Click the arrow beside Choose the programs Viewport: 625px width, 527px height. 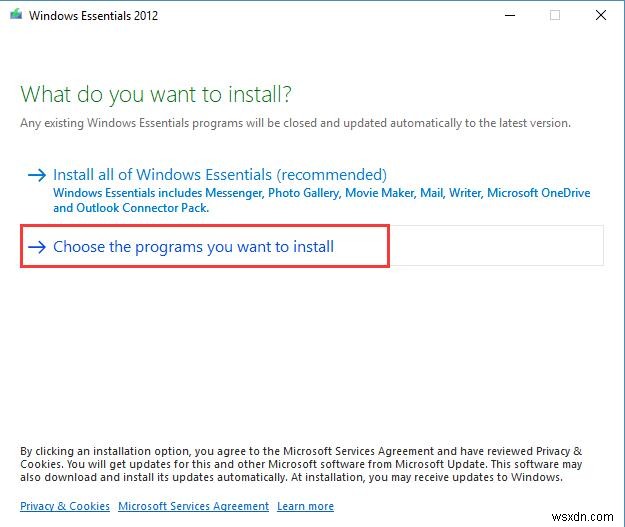coord(37,247)
